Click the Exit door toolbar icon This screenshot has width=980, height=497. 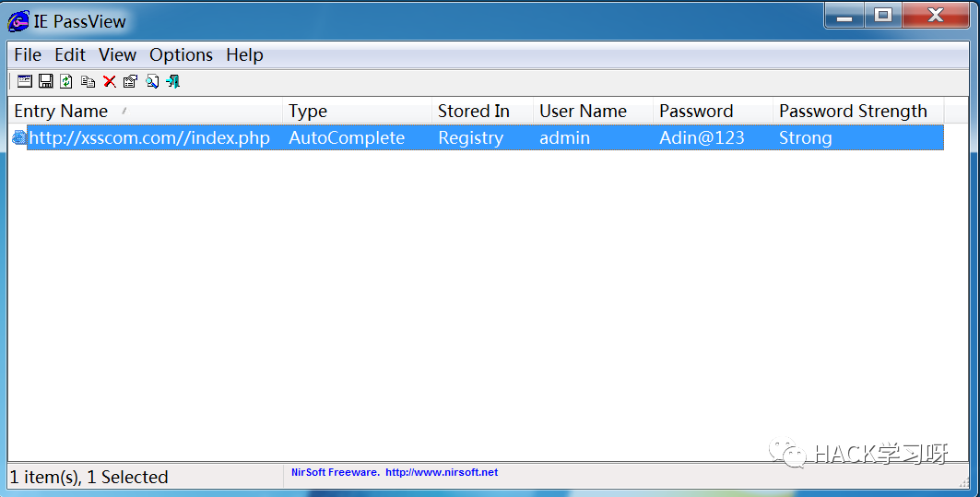pyautogui.click(x=173, y=81)
